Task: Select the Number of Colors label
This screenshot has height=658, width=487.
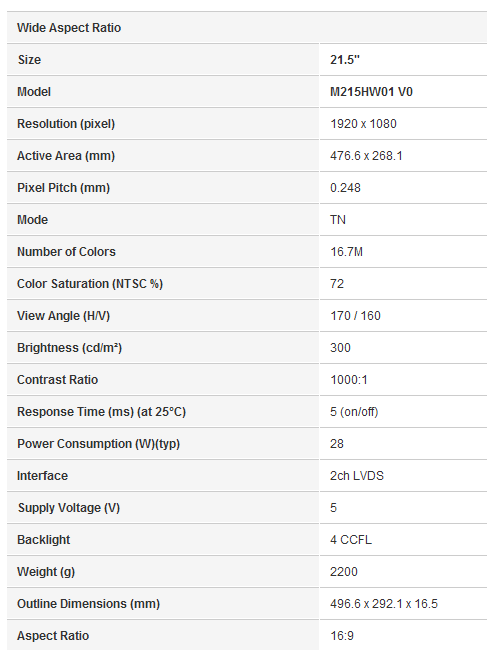Action: (x=66, y=252)
